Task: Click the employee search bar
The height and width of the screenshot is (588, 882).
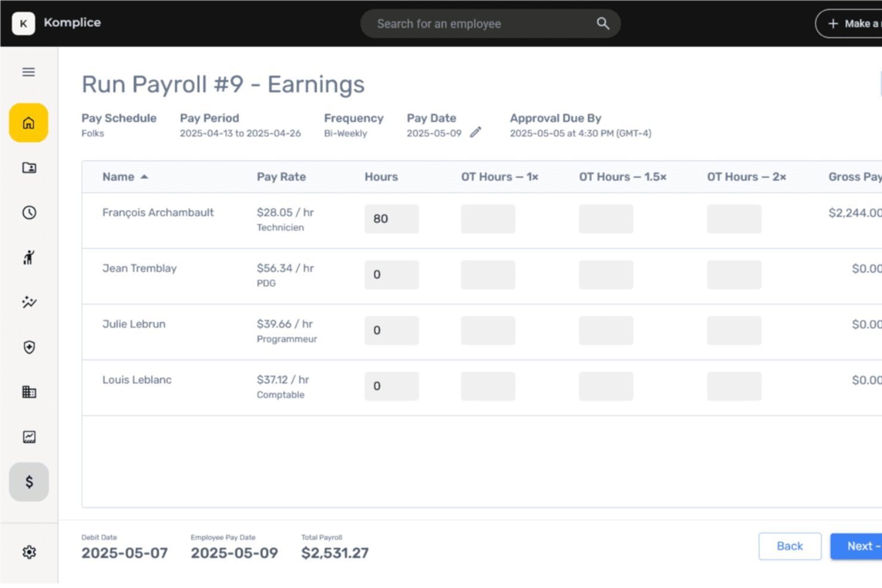Action: click(x=477, y=23)
